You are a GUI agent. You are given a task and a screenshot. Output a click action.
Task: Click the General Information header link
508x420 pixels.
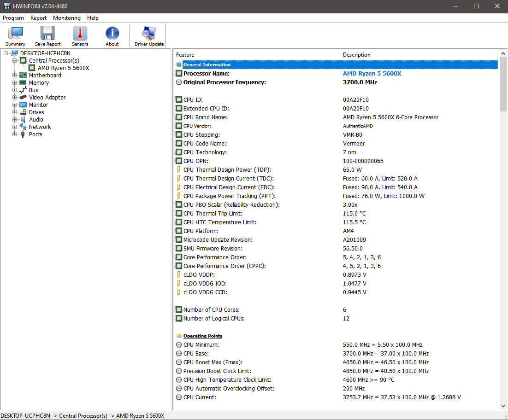(207, 65)
